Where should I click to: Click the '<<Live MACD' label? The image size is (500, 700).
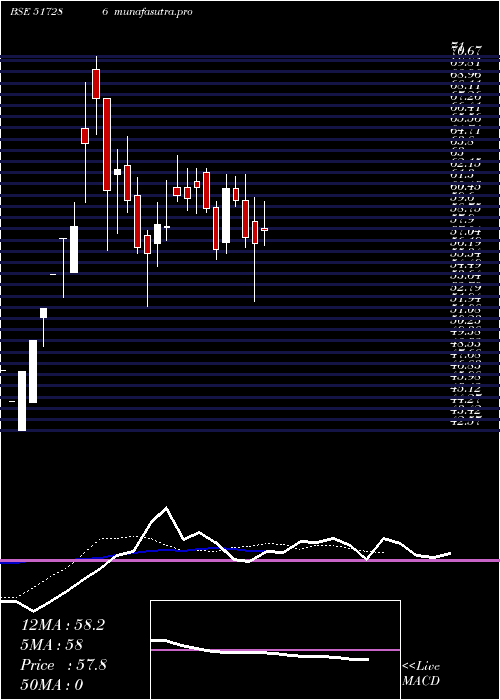pyautogui.click(x=421, y=674)
